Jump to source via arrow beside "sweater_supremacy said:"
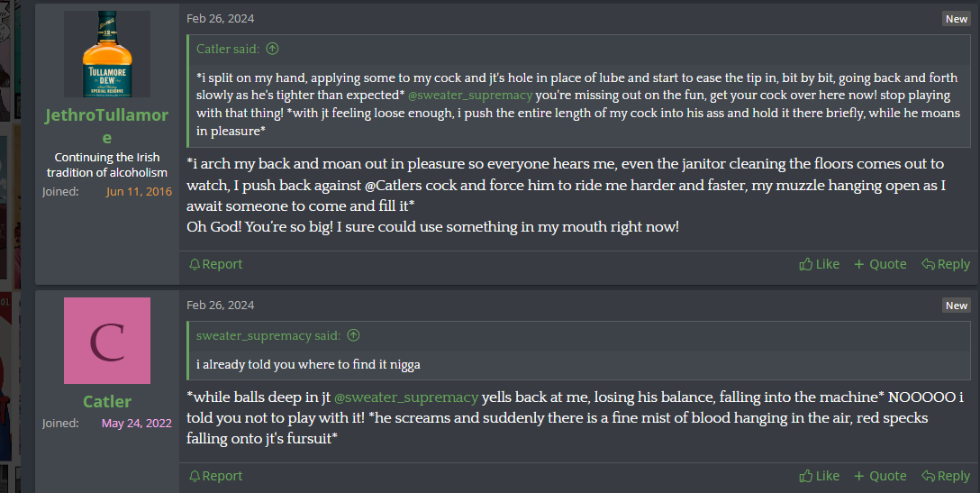This screenshot has height=493, width=980. pyautogui.click(x=353, y=335)
